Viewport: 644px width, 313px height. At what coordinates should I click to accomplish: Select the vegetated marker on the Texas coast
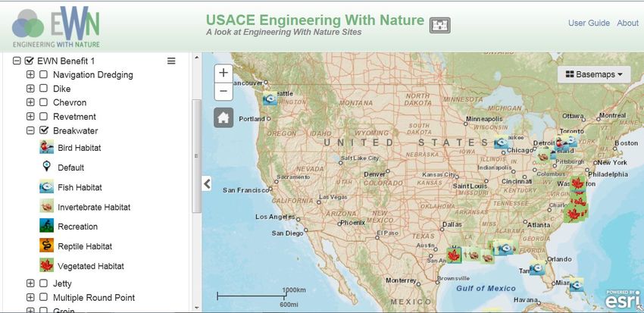(453, 255)
